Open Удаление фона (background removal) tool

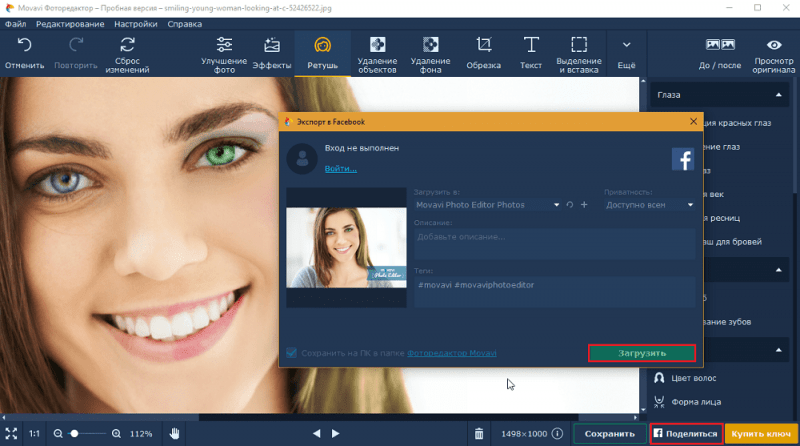(x=430, y=54)
